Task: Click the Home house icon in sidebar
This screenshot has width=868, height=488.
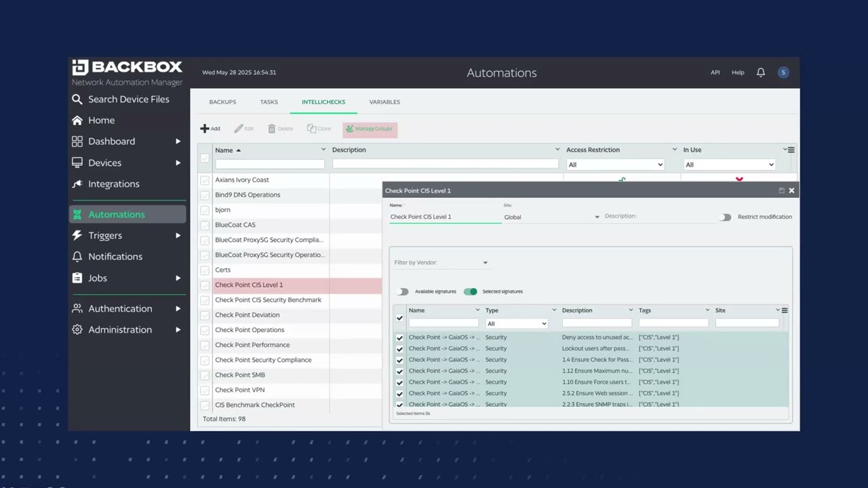Action: tap(77, 120)
